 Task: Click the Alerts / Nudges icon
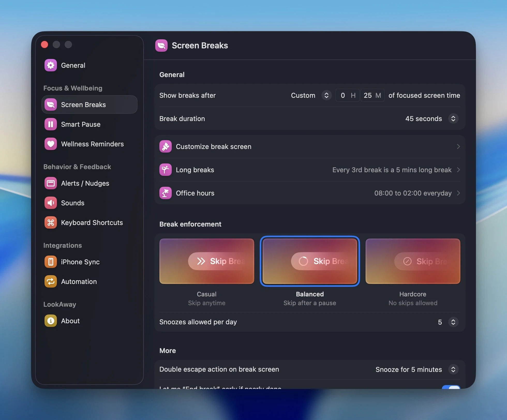50,183
